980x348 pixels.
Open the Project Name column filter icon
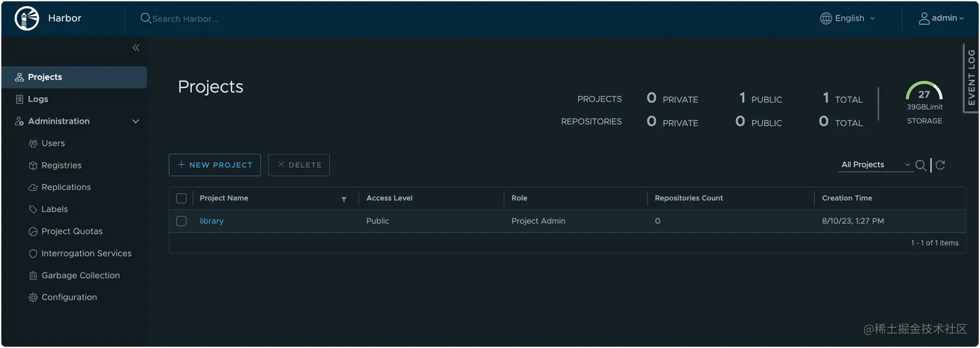point(344,199)
